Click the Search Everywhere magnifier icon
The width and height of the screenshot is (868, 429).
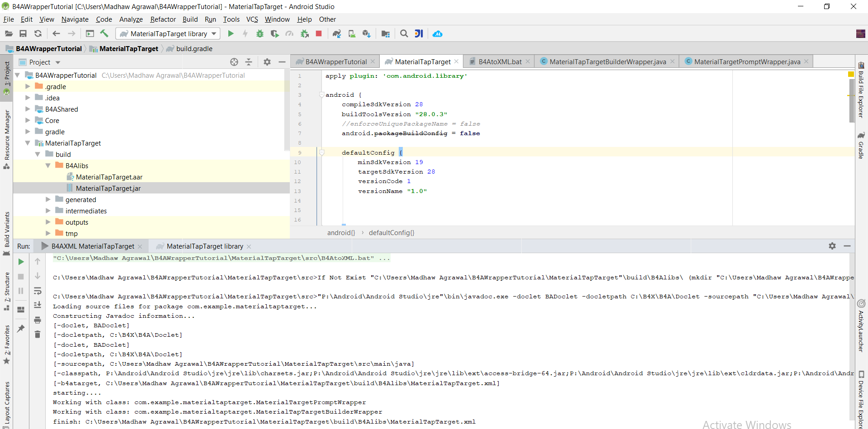[404, 33]
